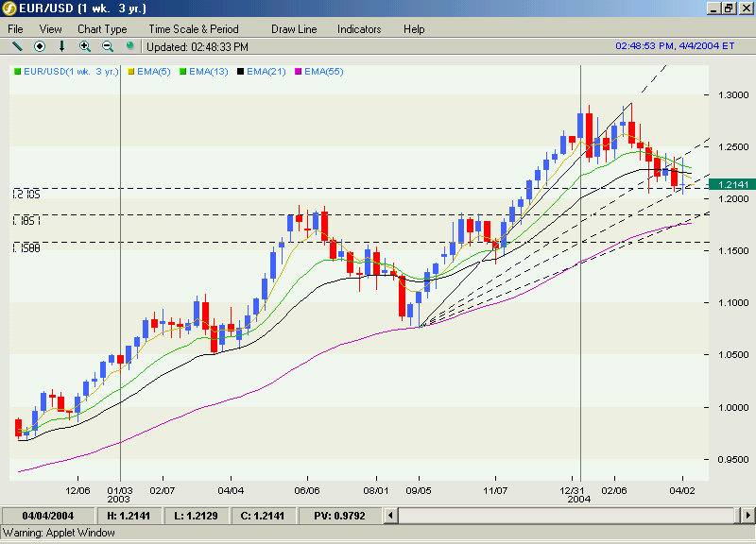The height and width of the screenshot is (544, 756).
Task: Click the 06/06 date axis label
Action: 307,490
